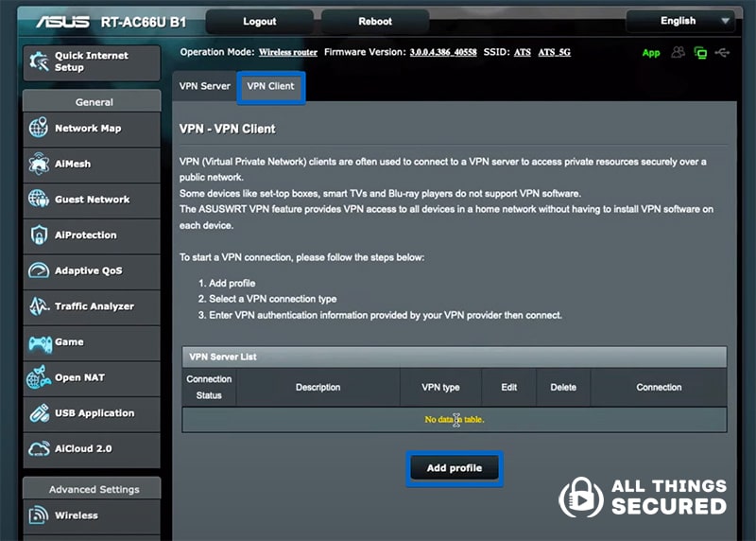Click the Advanced Settings section header

click(x=92, y=489)
